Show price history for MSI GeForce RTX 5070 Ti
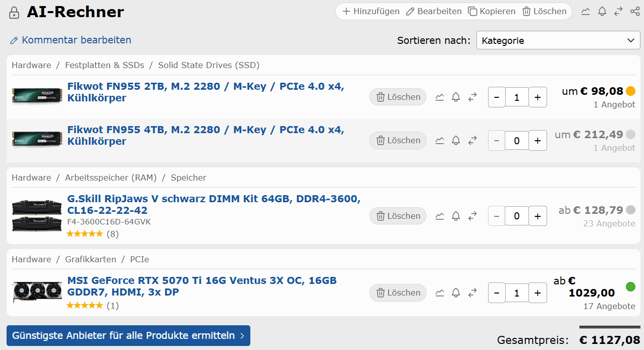644x350 pixels. coord(440,293)
